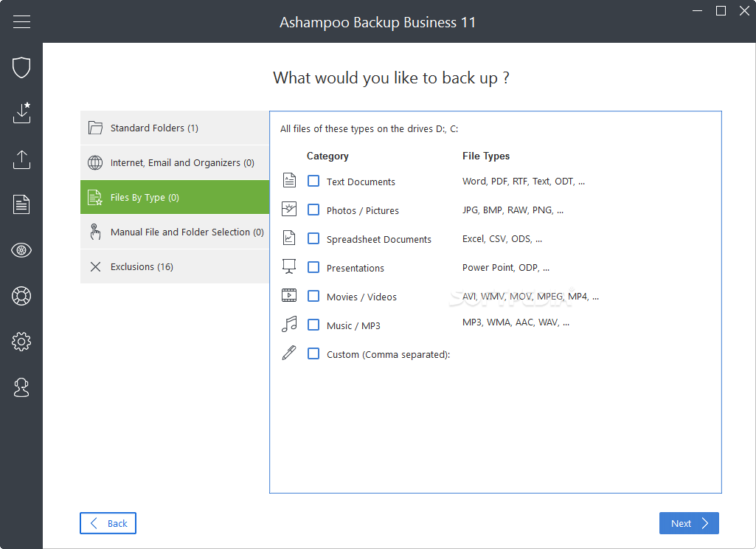This screenshot has height=549, width=756.
Task: Click 'All files of these types' description text
Action: coord(369,129)
